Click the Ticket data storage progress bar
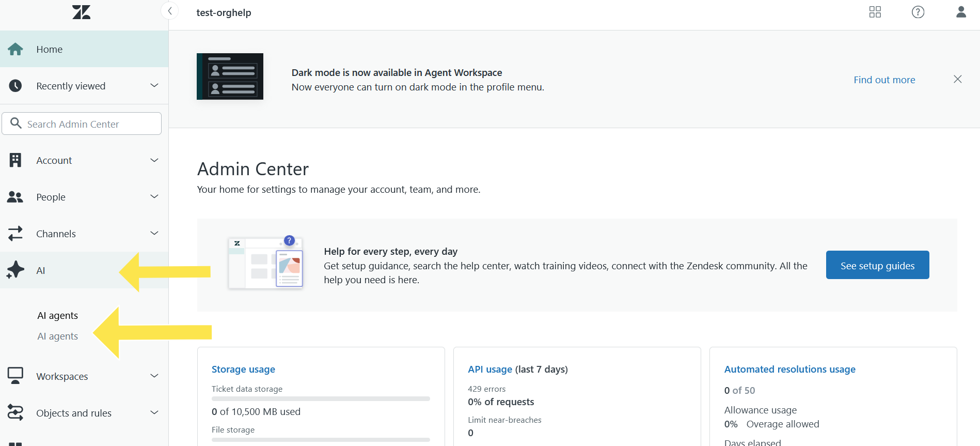980x446 pixels. tap(321, 399)
